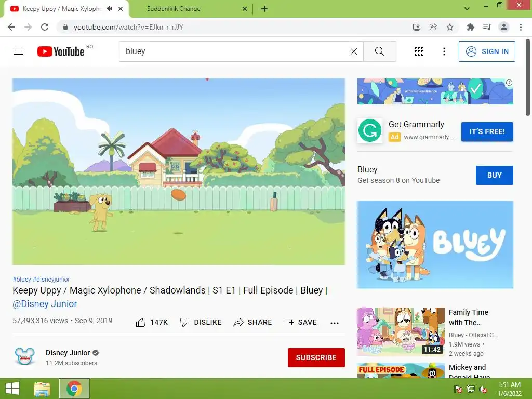Open the network tray icon
Viewport: 532px width, 399px height.
click(471, 389)
